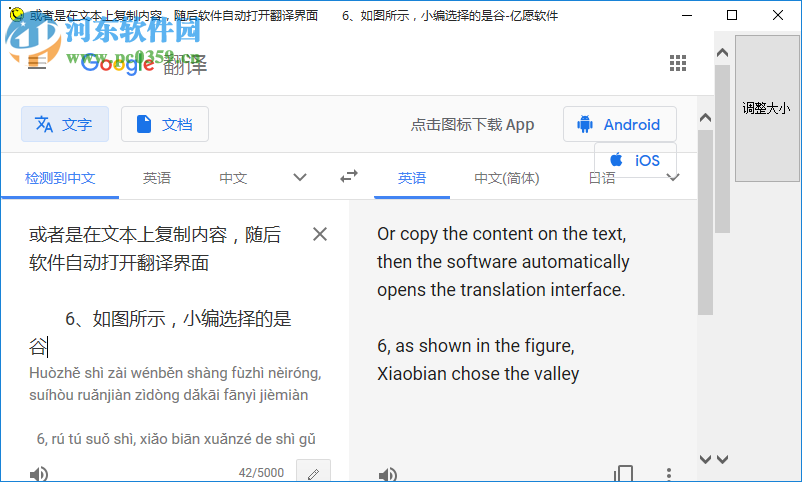Choose 中文 as the source language

233,178
